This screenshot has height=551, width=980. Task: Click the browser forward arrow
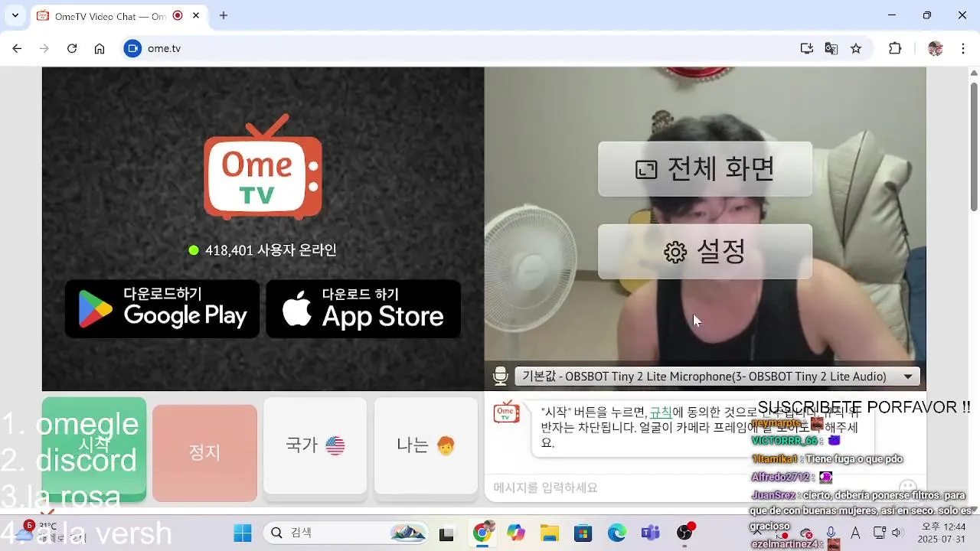[44, 48]
